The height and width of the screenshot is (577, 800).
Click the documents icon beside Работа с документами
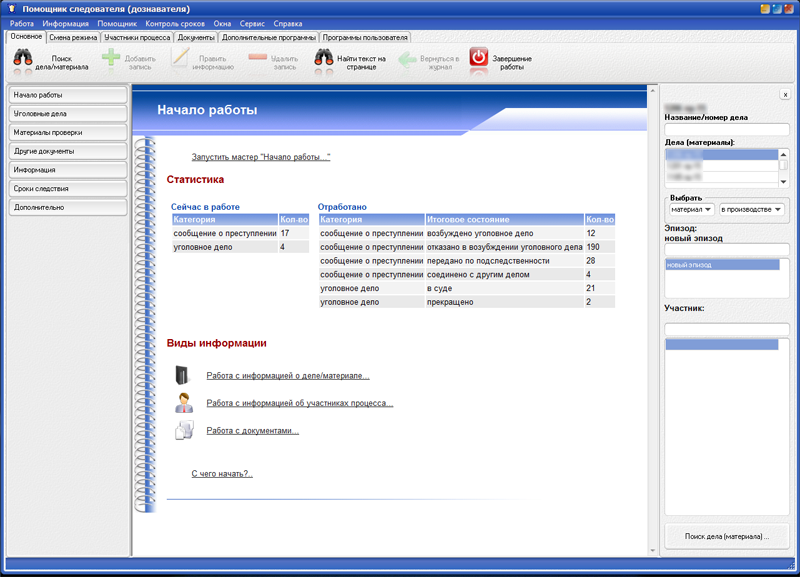click(183, 431)
